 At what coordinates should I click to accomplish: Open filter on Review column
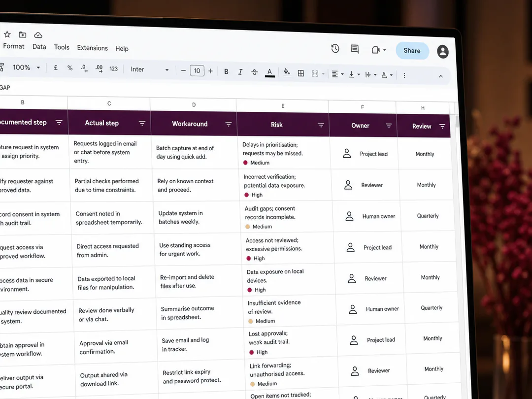pos(442,127)
